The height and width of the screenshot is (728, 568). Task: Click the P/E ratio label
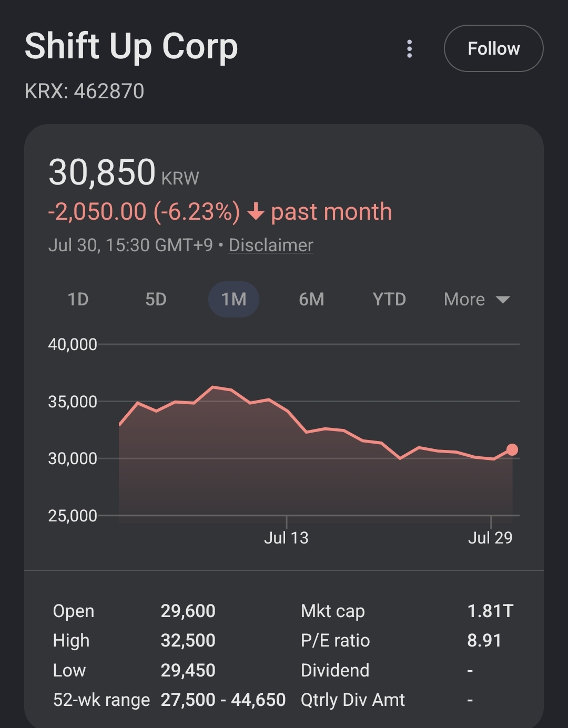point(335,640)
